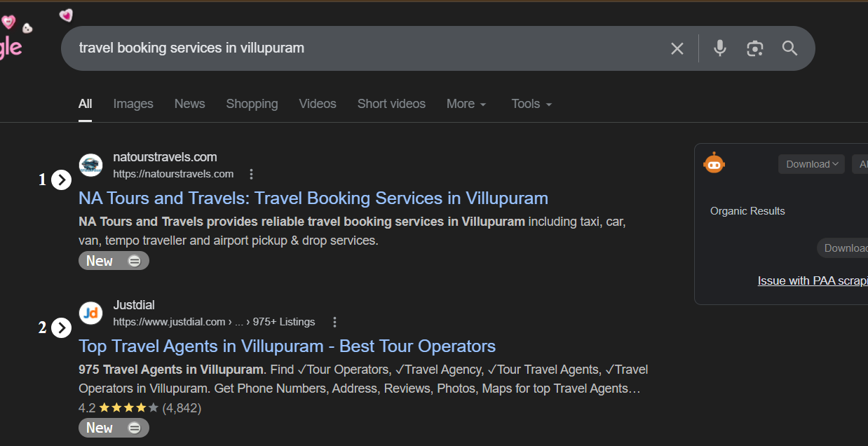The width and height of the screenshot is (868, 446).
Task: Open the More search filters dropdown
Action: click(x=466, y=104)
